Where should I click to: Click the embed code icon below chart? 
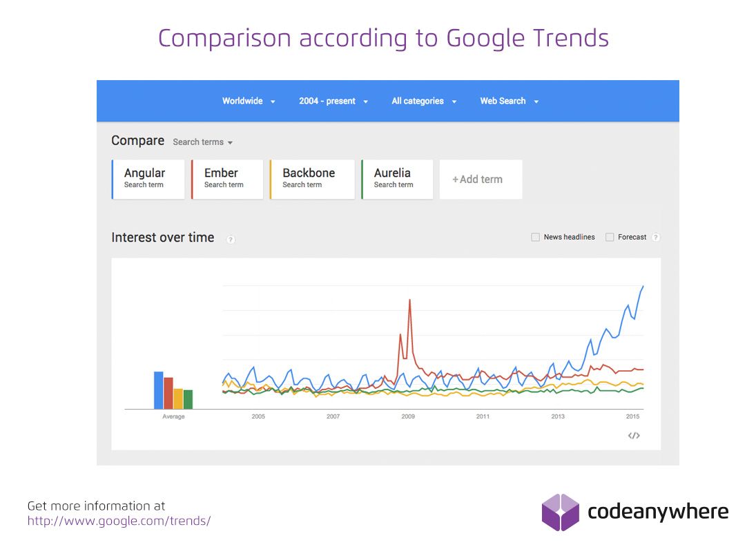pyautogui.click(x=634, y=435)
